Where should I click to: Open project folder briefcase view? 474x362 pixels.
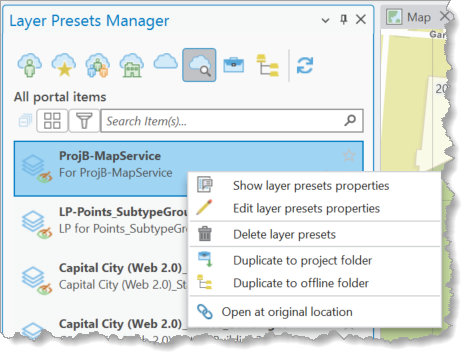tap(234, 65)
